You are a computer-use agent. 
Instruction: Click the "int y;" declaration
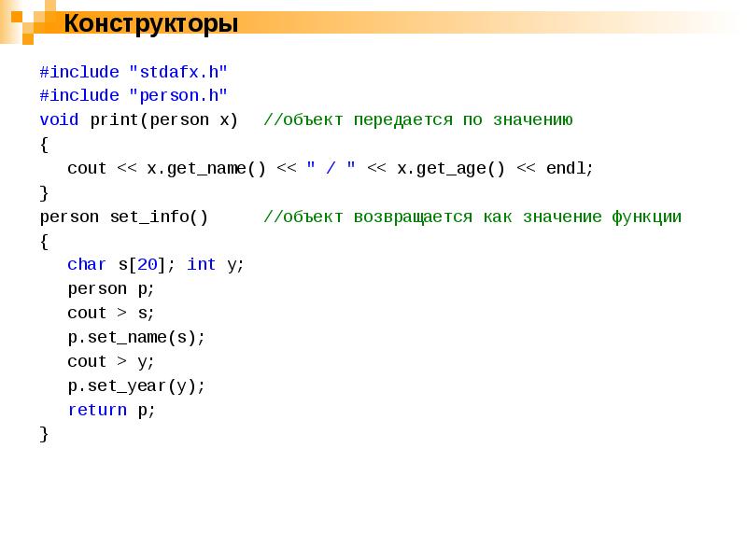pyautogui.click(x=216, y=264)
